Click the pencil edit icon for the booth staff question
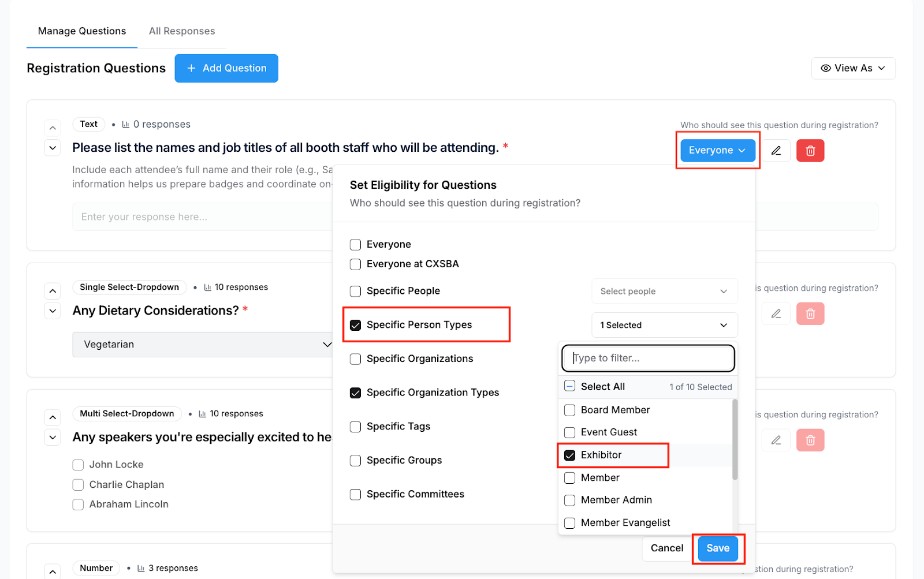Screen dimensions: 924x579 [x=776, y=151]
